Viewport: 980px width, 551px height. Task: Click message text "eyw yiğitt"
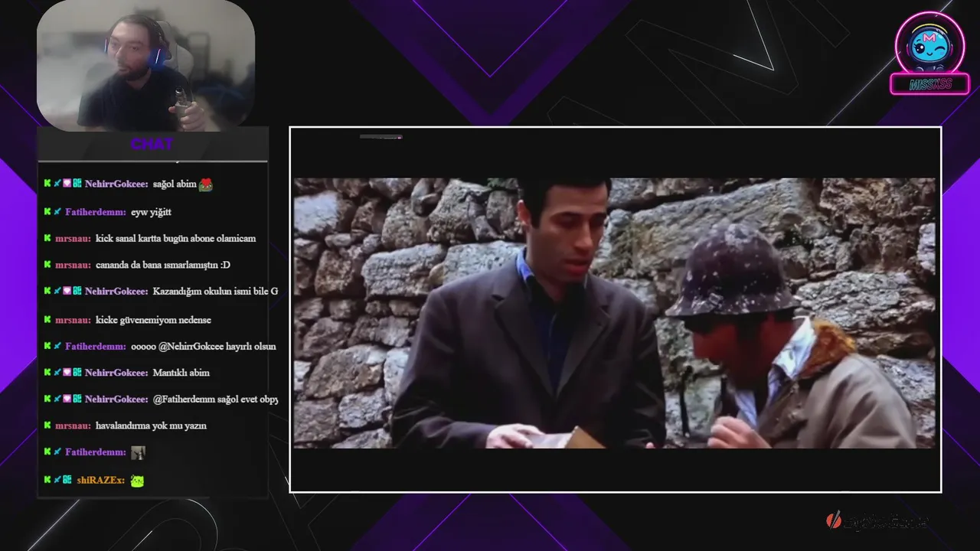[x=150, y=212]
